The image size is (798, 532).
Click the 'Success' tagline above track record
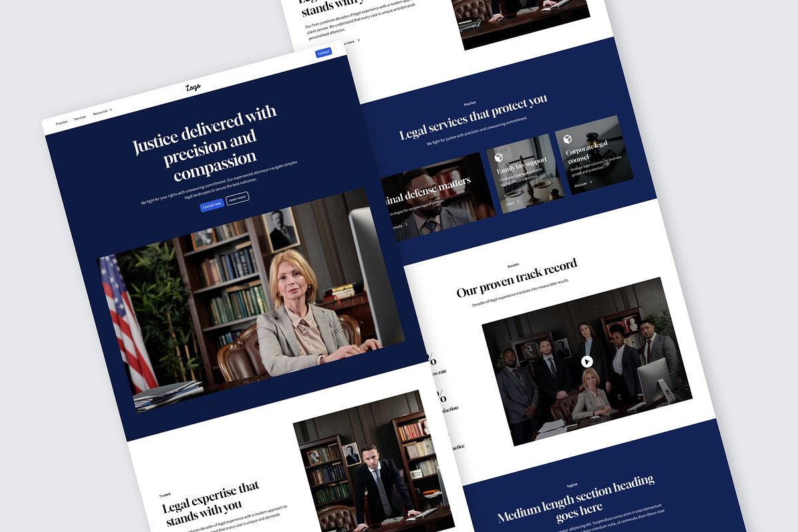[x=513, y=265]
